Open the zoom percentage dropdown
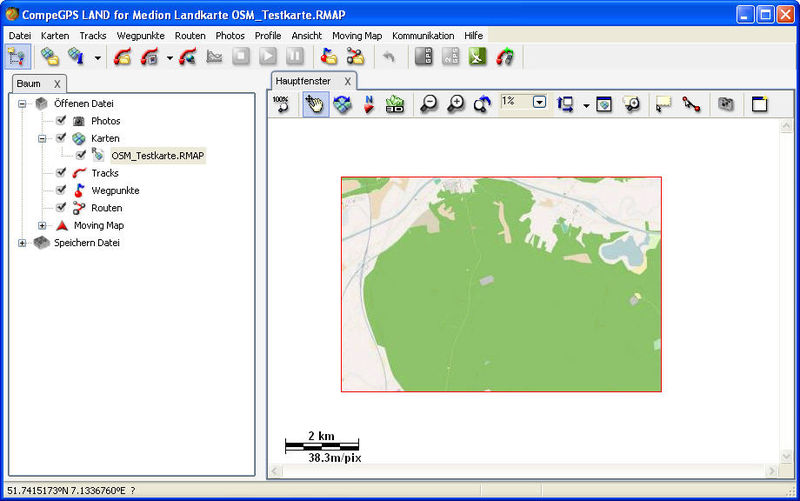Screen dimensions: 800x501 click(539, 102)
